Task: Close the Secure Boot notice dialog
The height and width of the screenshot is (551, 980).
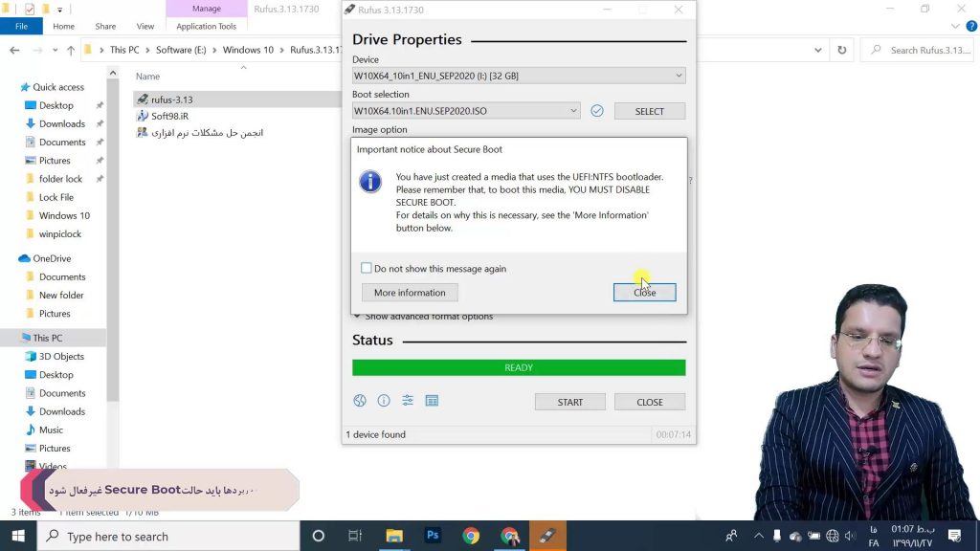Action: [644, 293]
